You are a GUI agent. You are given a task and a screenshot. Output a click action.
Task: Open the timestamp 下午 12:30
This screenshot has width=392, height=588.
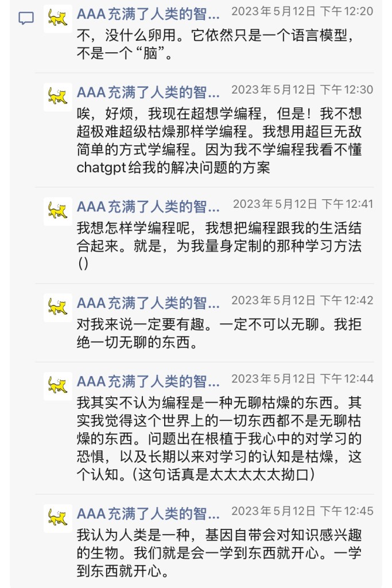pos(302,90)
